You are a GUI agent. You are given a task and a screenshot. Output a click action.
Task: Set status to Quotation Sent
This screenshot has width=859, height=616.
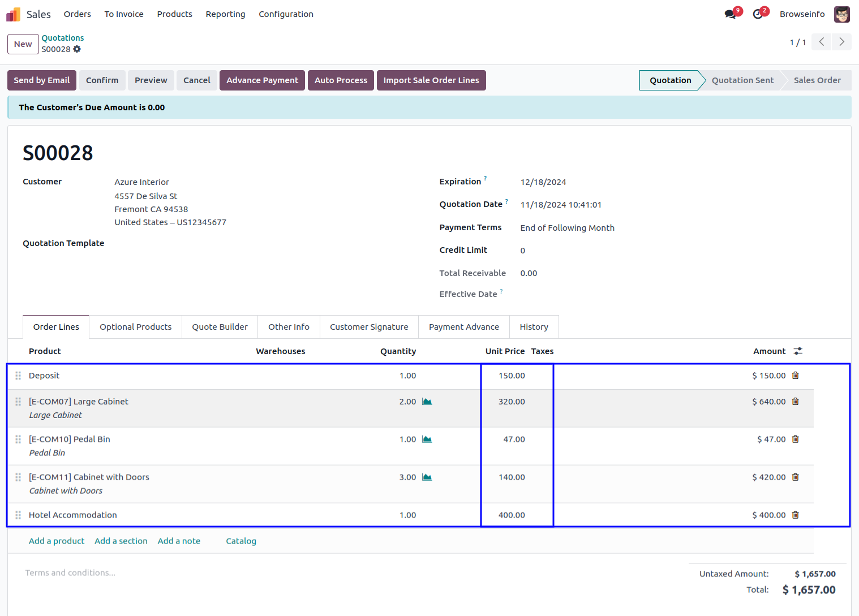click(x=742, y=80)
